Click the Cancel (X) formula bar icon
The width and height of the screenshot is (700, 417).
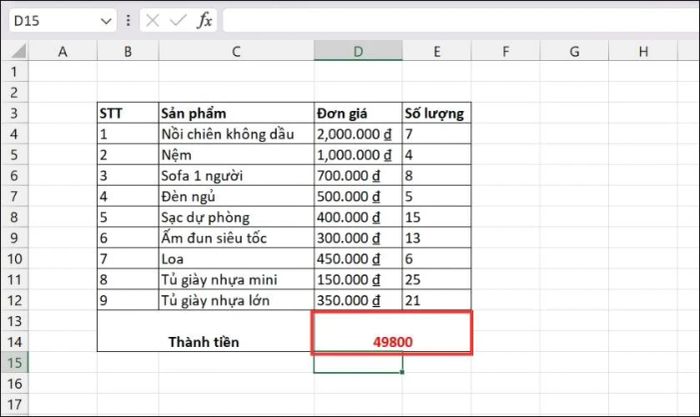(x=152, y=21)
